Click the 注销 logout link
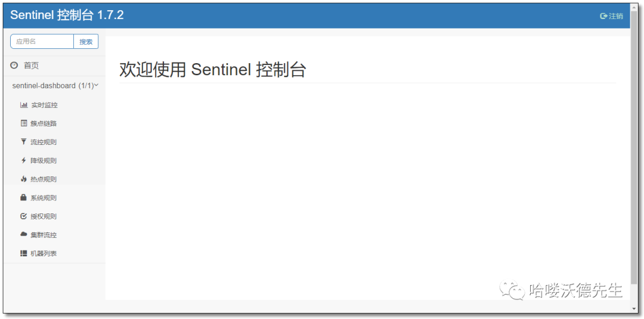Viewport: 644px width, 319px height. tap(612, 16)
